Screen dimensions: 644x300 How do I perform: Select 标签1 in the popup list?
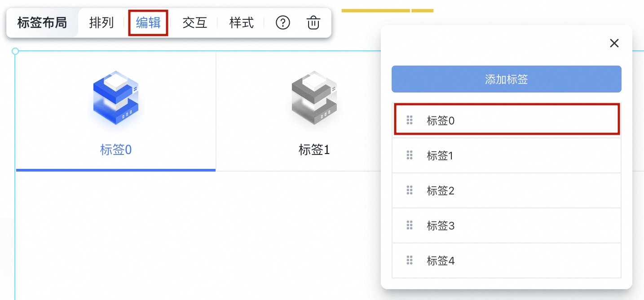507,155
